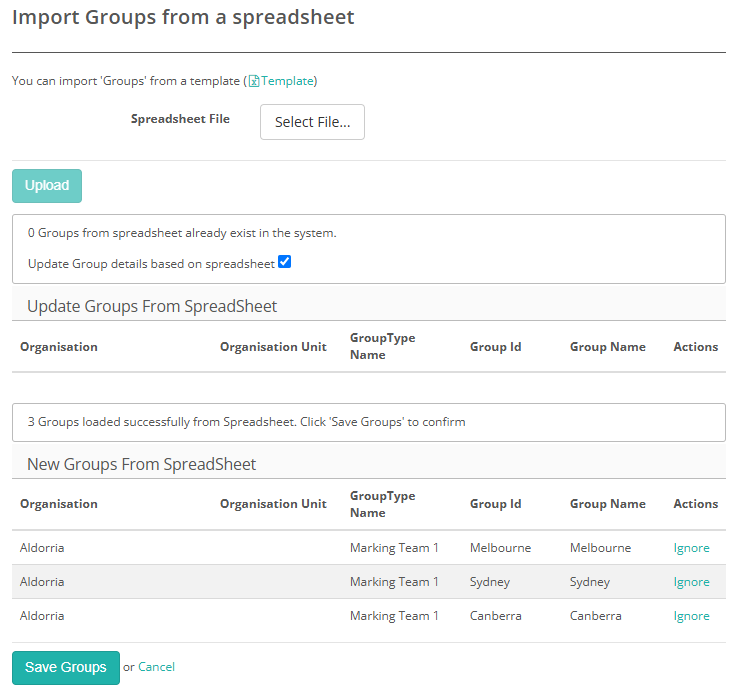The height and width of the screenshot is (695, 736).
Task: Ignore the Sydney group row
Action: (x=691, y=582)
